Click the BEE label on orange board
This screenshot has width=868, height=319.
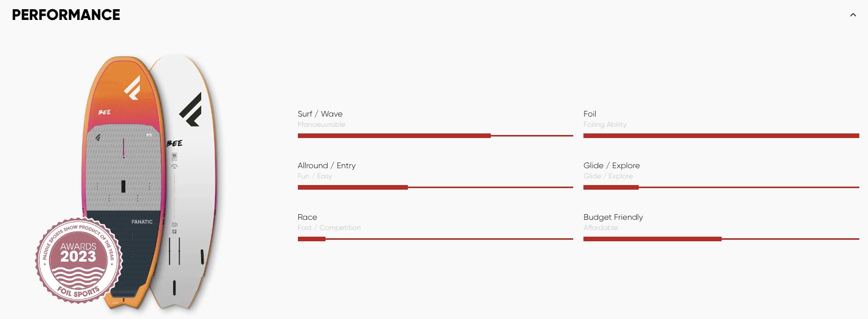(104, 112)
